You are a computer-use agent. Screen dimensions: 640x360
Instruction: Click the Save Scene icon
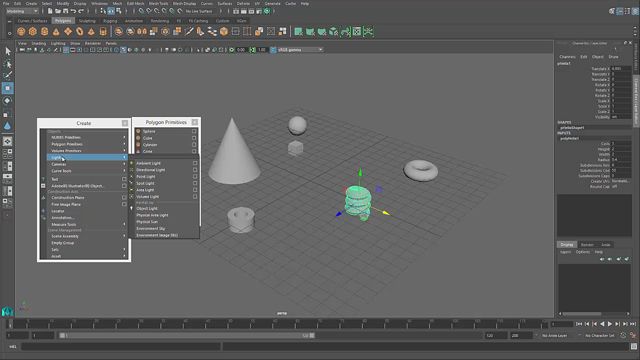click(x=65, y=11)
